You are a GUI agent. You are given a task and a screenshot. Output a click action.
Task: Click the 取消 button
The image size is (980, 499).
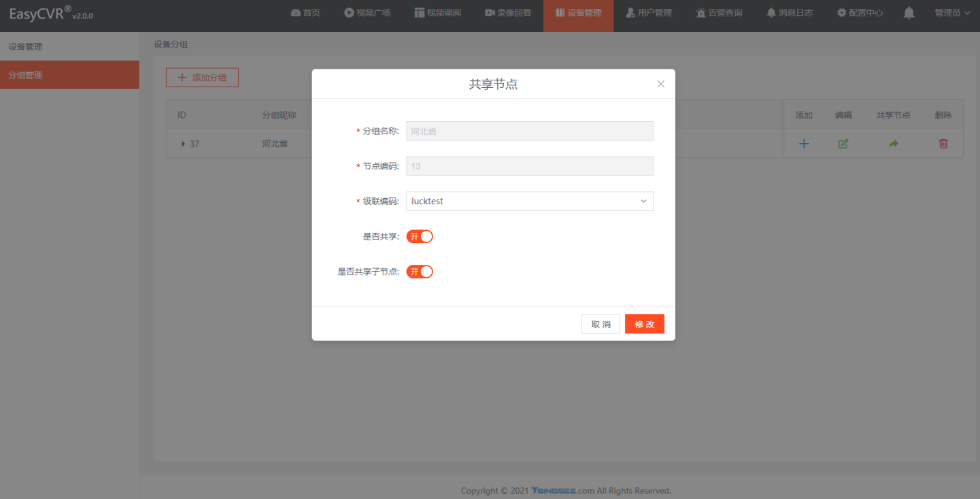pos(601,324)
